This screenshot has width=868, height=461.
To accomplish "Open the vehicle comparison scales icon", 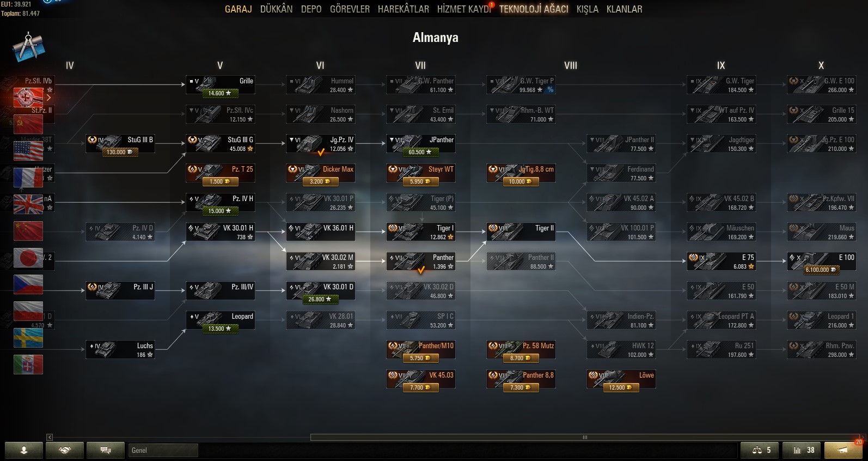I will 760,450.
